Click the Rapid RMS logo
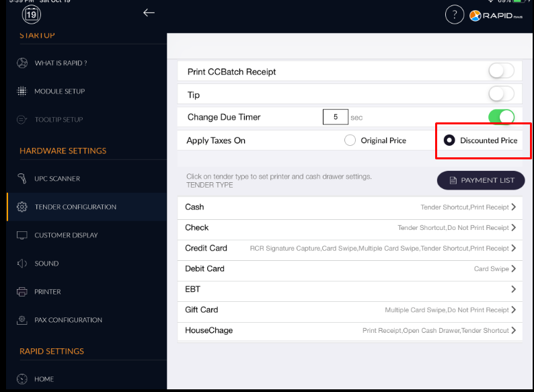 [497, 15]
